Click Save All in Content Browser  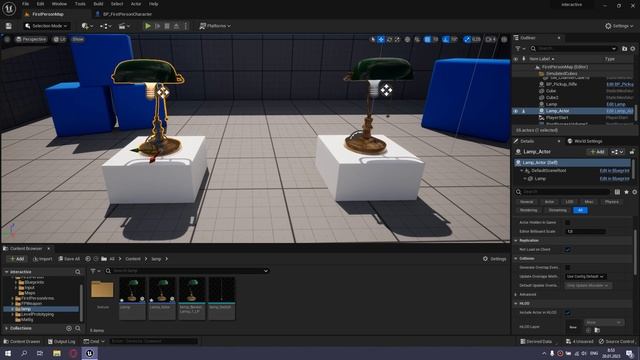pos(69,259)
